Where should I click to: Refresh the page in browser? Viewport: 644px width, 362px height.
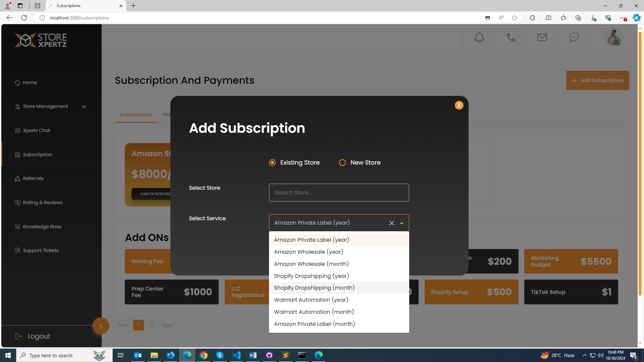pos(24,18)
